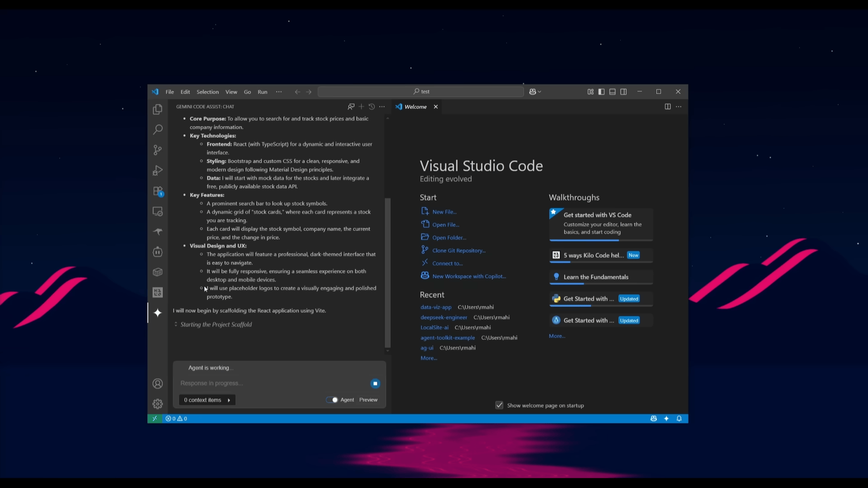Open the Copilot dropdown in title bar

click(x=535, y=92)
